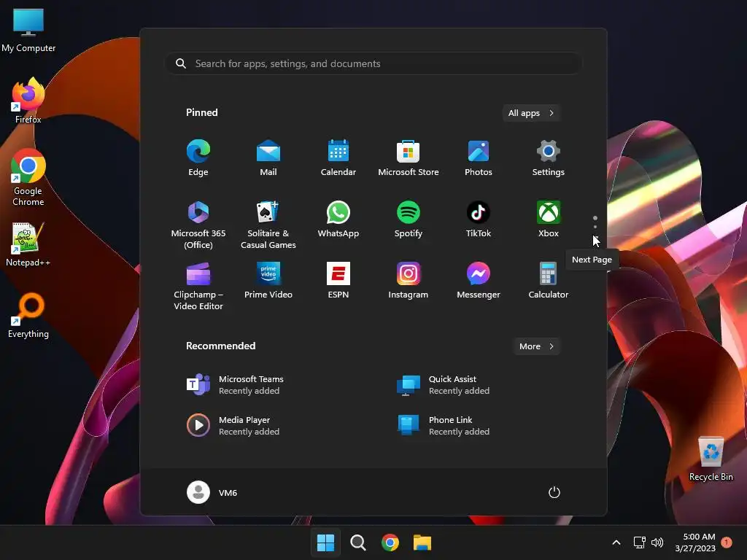This screenshot has width=747, height=560.
Task: Open Google Chrome from the taskbar
Action: pos(390,542)
